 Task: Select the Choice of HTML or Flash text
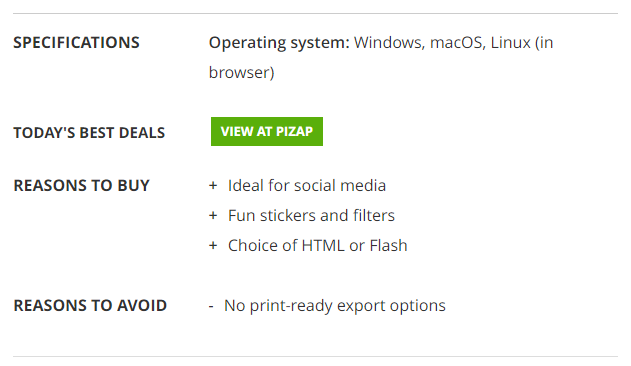tap(318, 245)
